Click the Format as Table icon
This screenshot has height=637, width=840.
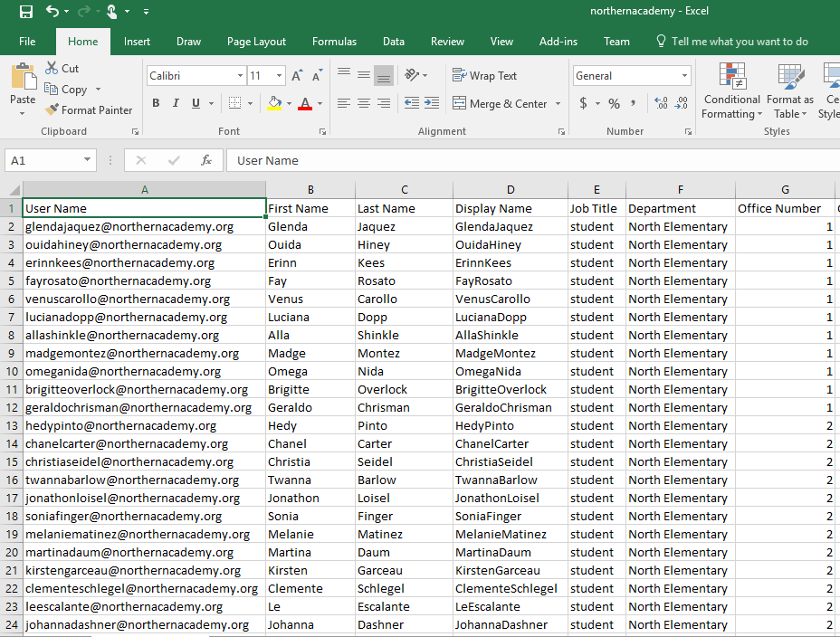click(x=790, y=90)
